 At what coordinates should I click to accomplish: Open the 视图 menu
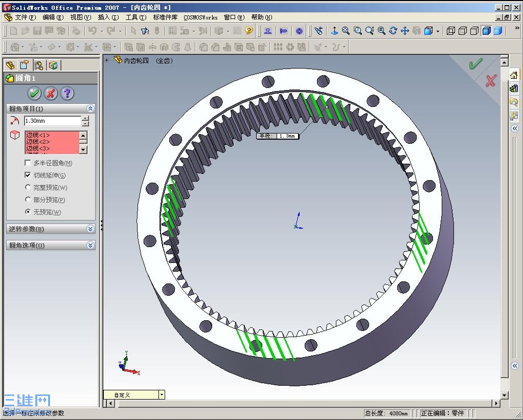(x=81, y=17)
